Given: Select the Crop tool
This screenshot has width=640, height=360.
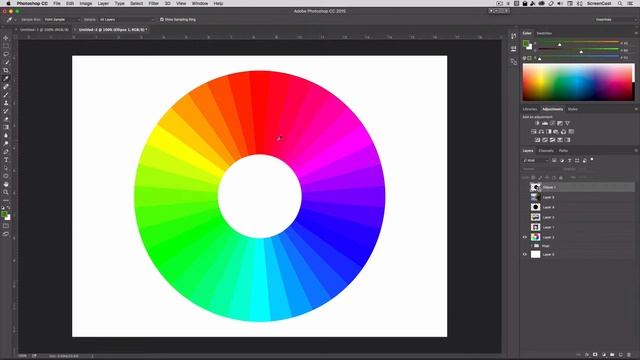Looking at the screenshot, I should (6, 71).
